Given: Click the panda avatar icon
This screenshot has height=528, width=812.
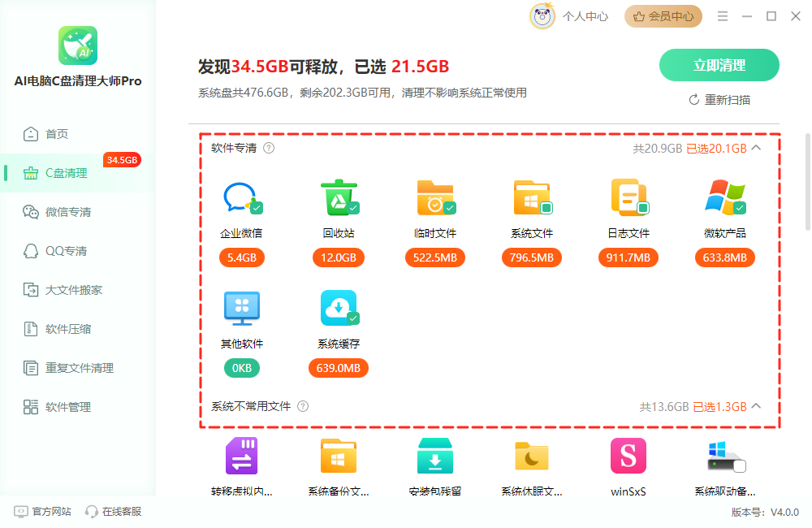Looking at the screenshot, I should (542, 16).
